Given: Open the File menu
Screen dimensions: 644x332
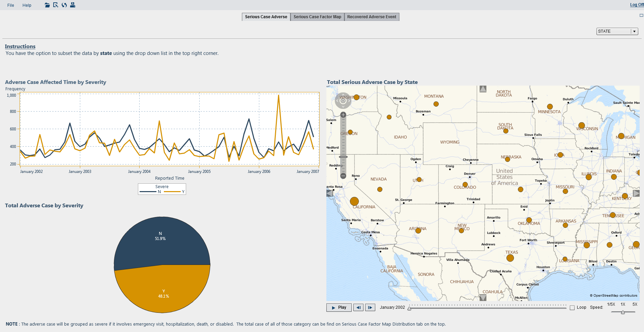Looking at the screenshot, I should (x=11, y=5).
